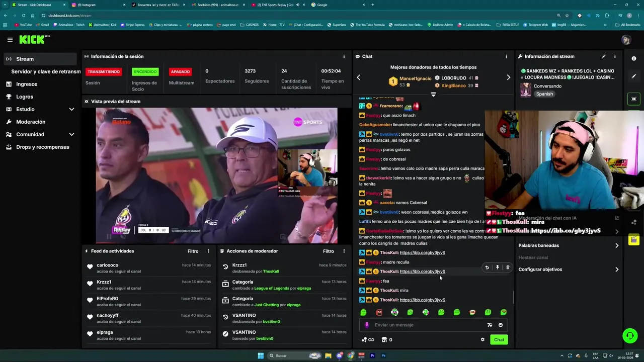The width and height of the screenshot is (644, 362).
Task: Click the pencil icon on the right rail
Action: (x=634, y=76)
